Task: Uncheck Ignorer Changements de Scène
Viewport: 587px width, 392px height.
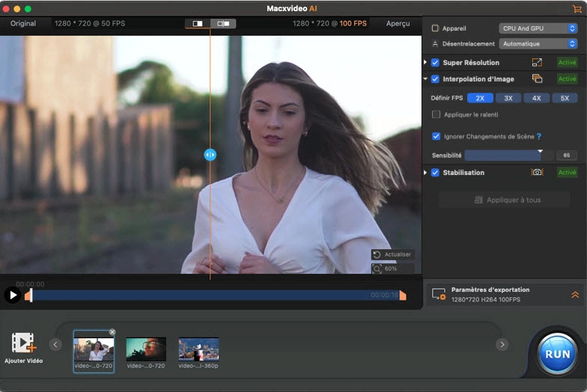Action: click(436, 136)
